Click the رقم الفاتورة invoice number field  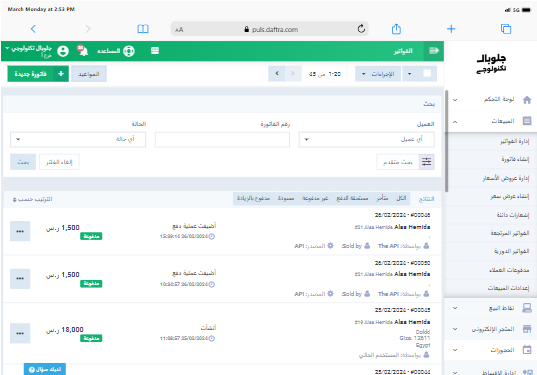click(x=222, y=139)
